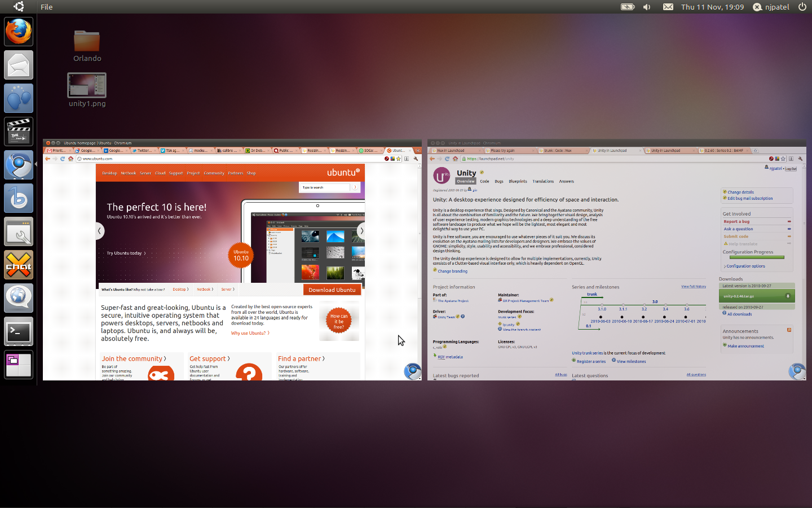Expand the messaging envelope indicator menu

coord(668,7)
